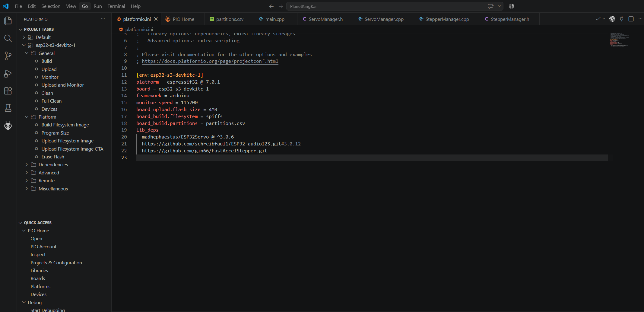Open the Go menu
The image size is (644, 312).
85,6
